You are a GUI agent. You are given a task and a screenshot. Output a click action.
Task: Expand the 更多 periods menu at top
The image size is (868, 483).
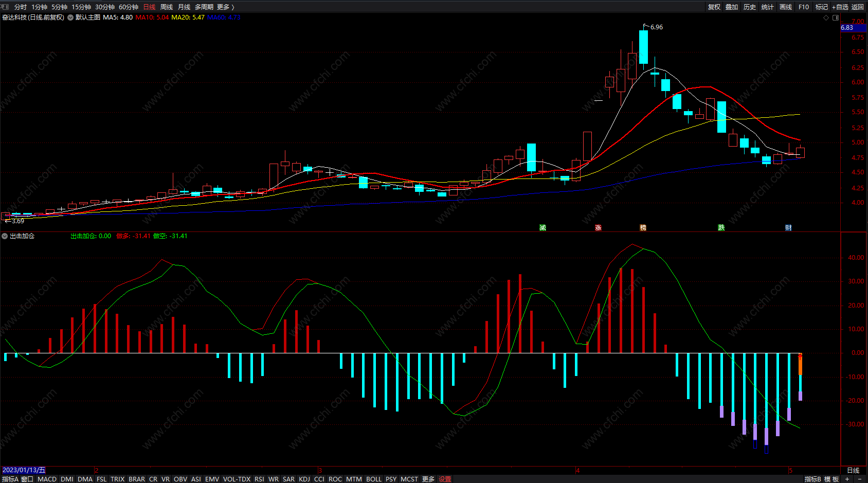point(225,7)
